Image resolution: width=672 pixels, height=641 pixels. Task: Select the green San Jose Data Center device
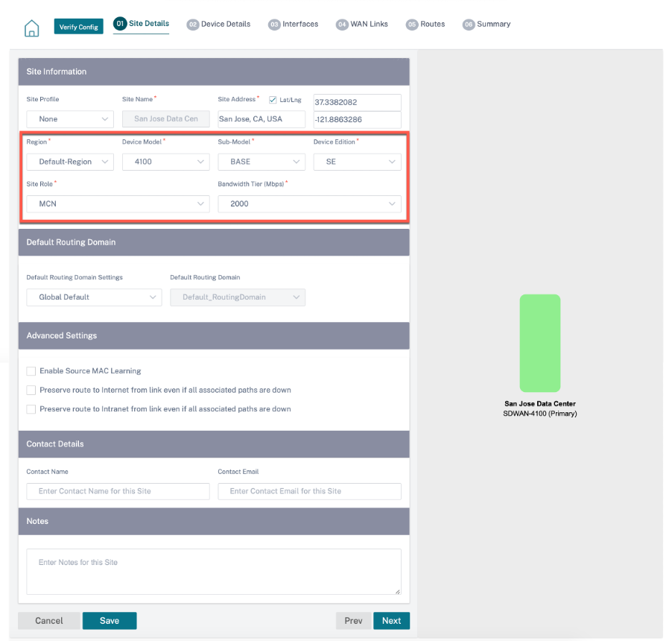[540, 343]
